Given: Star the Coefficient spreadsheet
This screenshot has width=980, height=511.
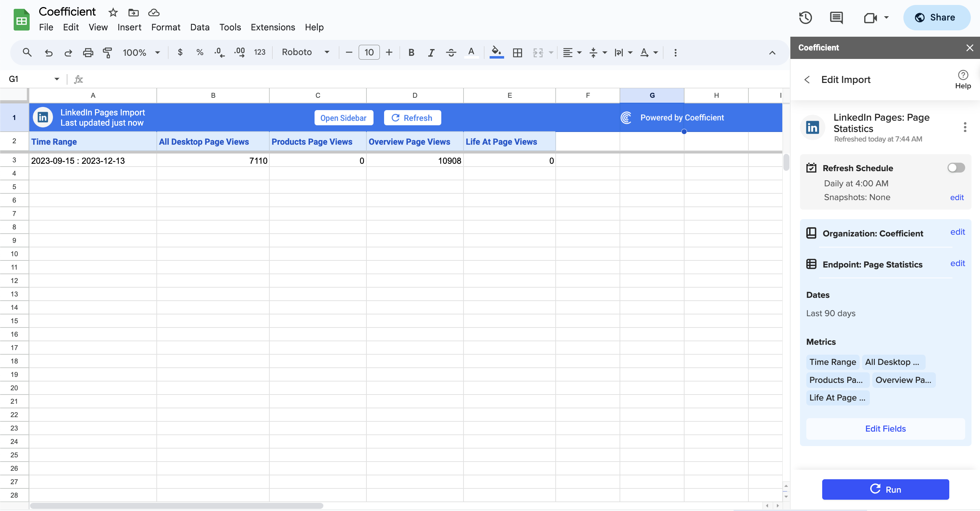Looking at the screenshot, I should click(x=113, y=12).
